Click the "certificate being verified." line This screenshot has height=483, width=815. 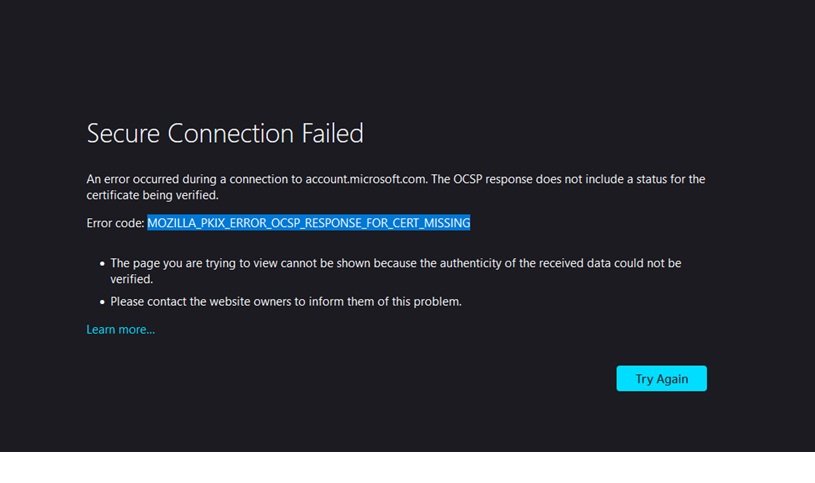[x=152, y=196]
